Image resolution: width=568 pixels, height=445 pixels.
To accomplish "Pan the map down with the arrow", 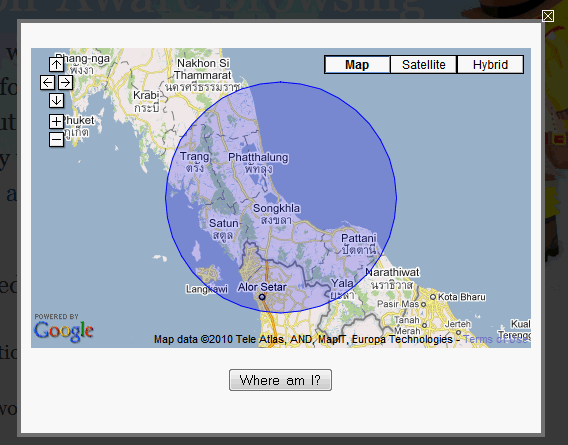I will tap(56, 100).
